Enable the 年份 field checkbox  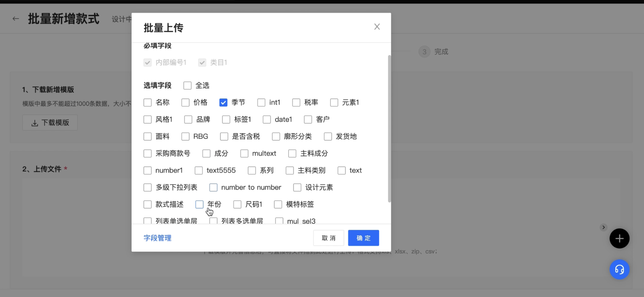click(199, 204)
